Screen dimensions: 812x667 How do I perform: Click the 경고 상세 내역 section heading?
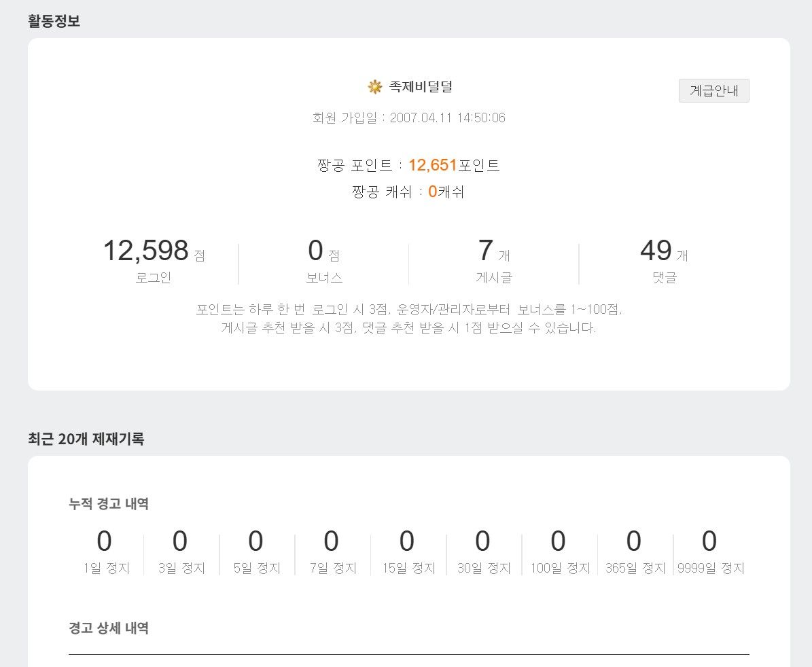click(109, 628)
